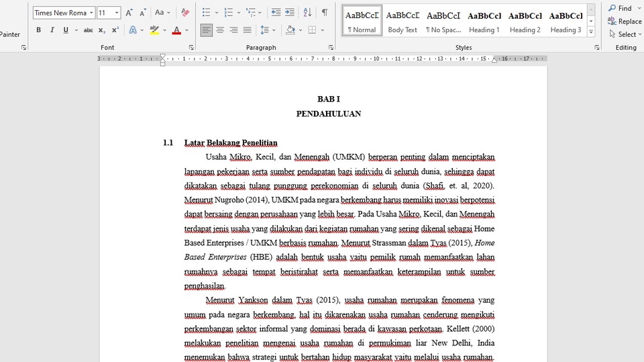Screen dimensions: 644x362
Task: Open line and paragraph spacing menu
Action: click(x=268, y=30)
